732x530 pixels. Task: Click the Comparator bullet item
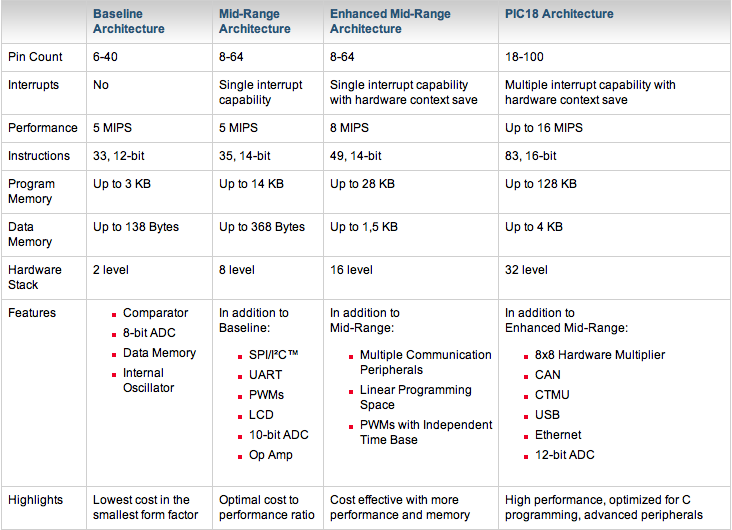click(155, 313)
